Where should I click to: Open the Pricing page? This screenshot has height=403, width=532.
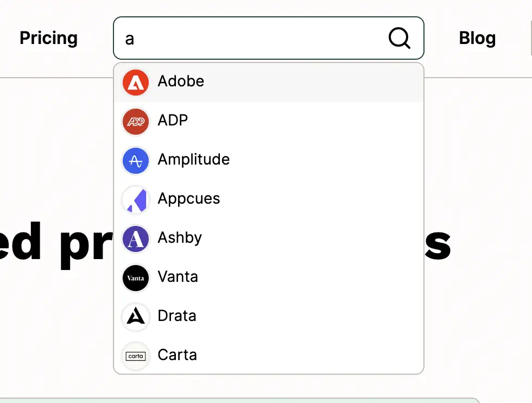point(48,38)
